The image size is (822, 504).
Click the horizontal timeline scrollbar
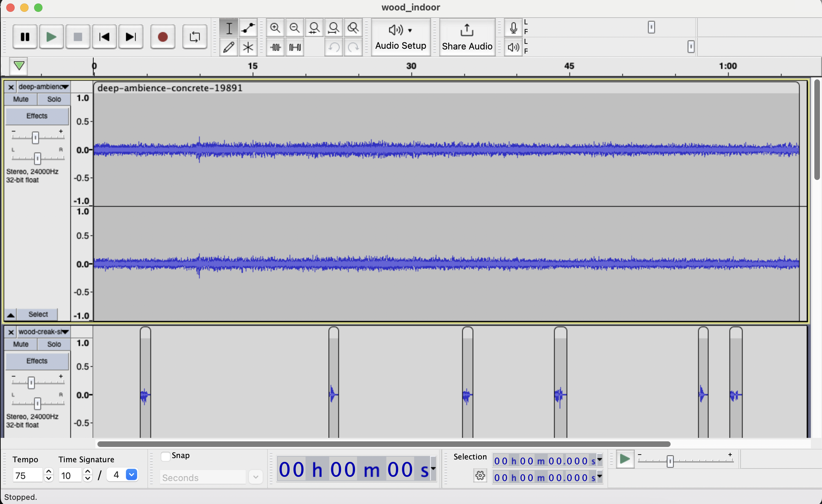point(384,444)
